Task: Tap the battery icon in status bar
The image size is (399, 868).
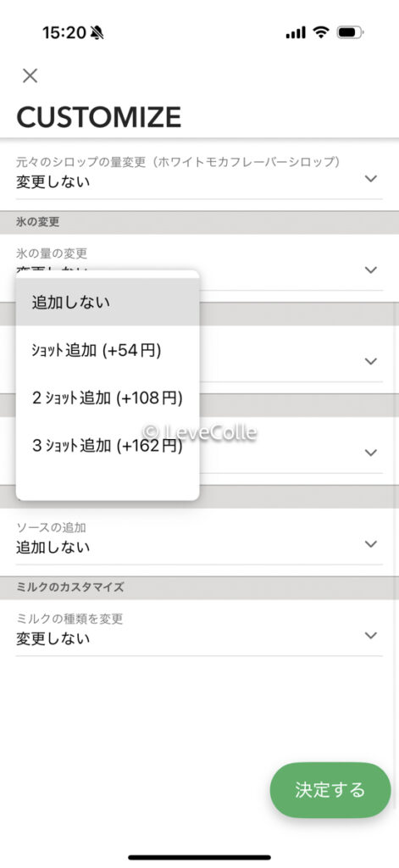Action: point(351,33)
